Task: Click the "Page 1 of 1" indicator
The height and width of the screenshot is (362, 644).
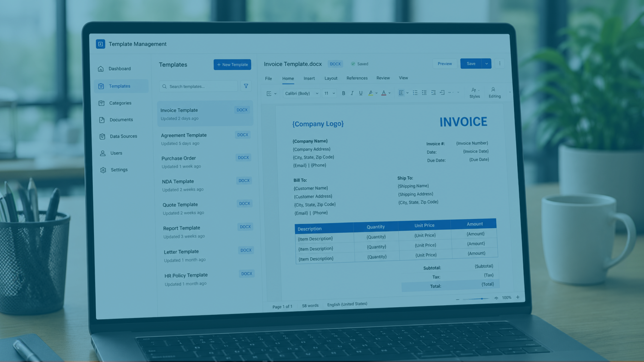Action: (282, 307)
